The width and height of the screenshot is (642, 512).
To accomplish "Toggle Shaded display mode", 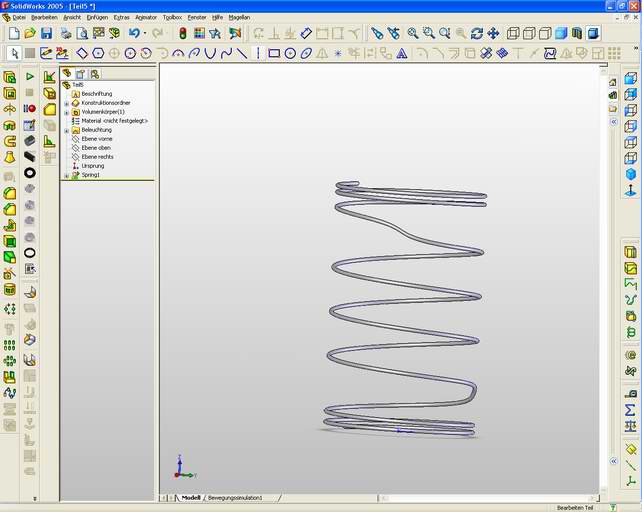I will (561, 33).
